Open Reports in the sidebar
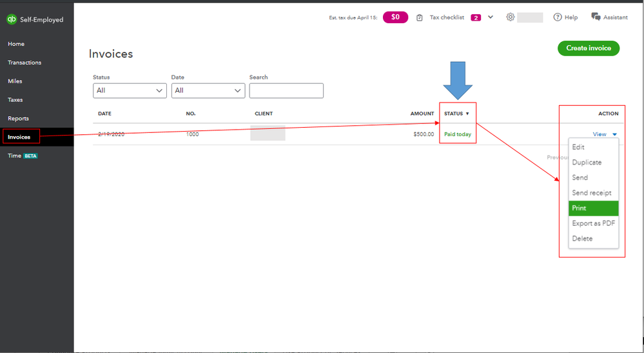The image size is (644, 353). (x=18, y=118)
